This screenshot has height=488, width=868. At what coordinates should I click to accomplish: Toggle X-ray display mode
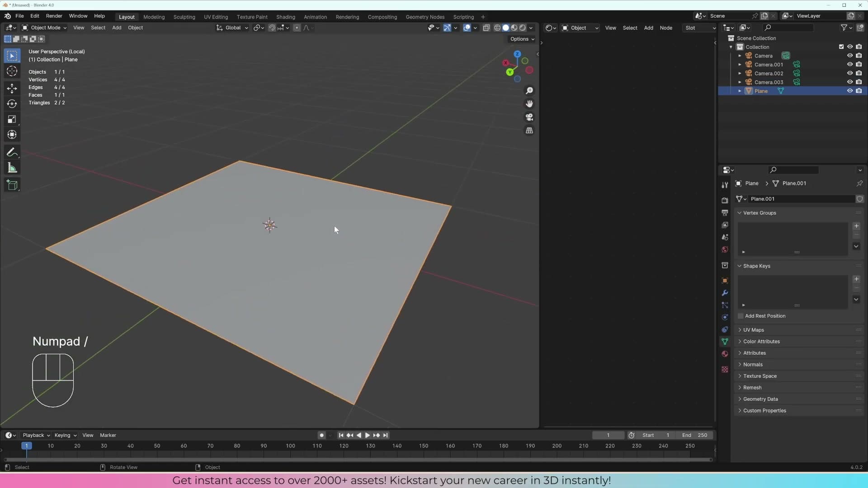(x=486, y=28)
